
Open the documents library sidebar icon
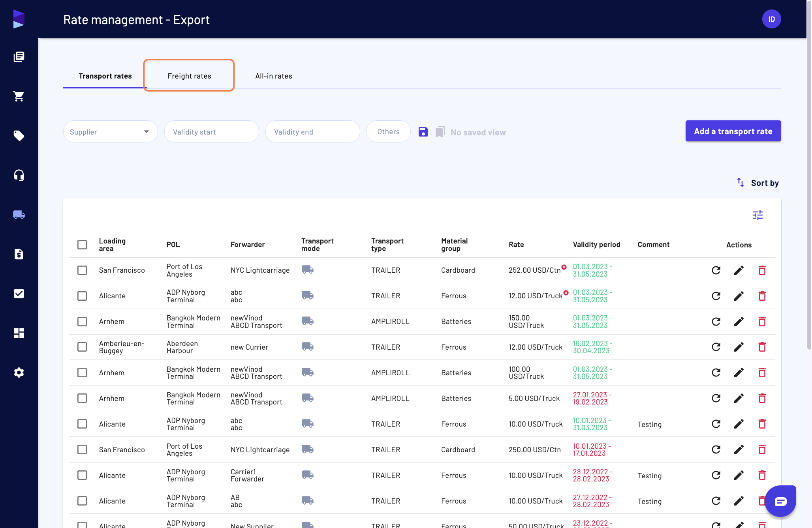click(19, 57)
